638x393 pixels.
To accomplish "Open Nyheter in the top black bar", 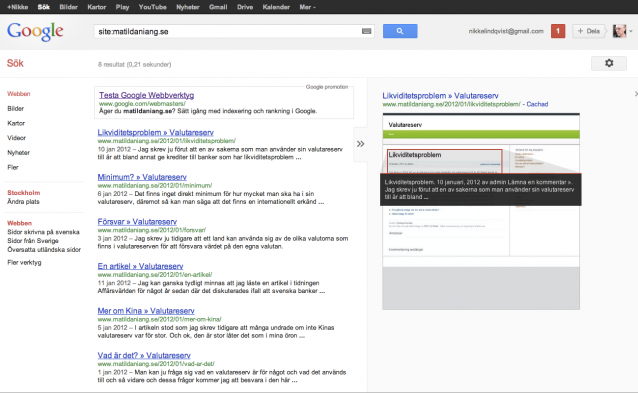I will (x=188, y=7).
